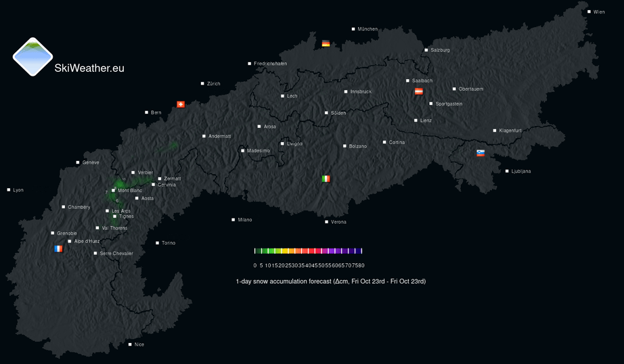Select the Lienz town label

click(x=426, y=120)
